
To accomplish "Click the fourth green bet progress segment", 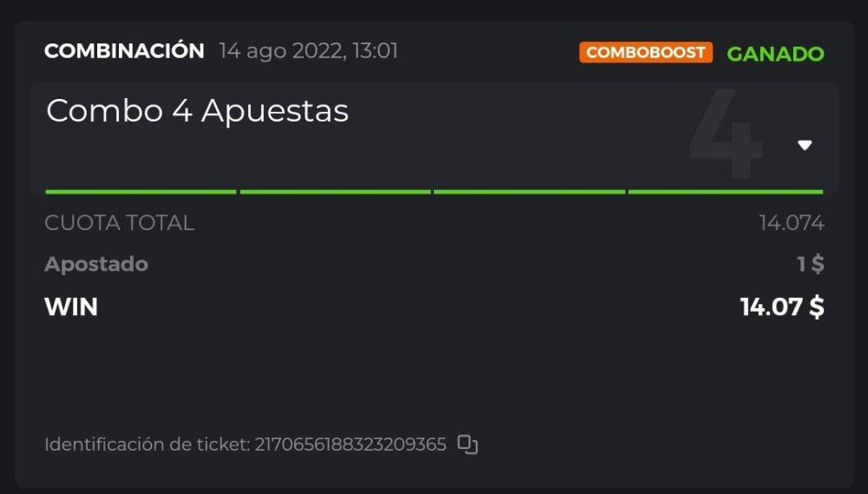I will point(725,191).
